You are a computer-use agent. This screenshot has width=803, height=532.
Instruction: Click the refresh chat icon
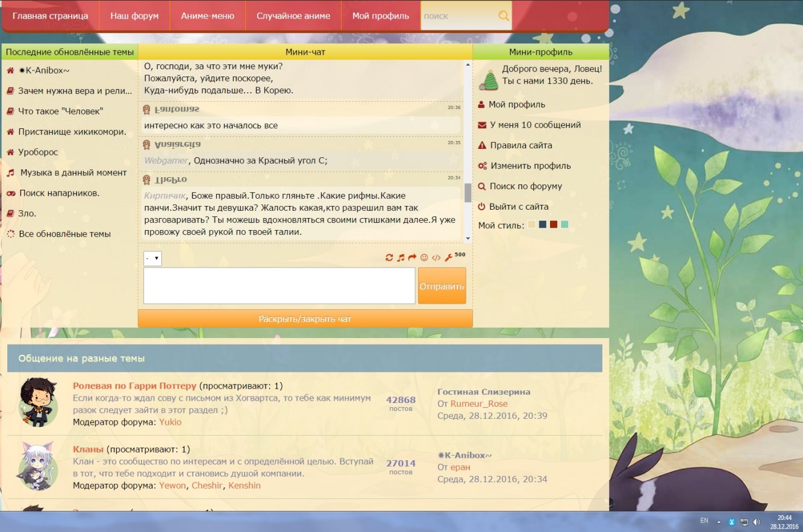(389, 258)
